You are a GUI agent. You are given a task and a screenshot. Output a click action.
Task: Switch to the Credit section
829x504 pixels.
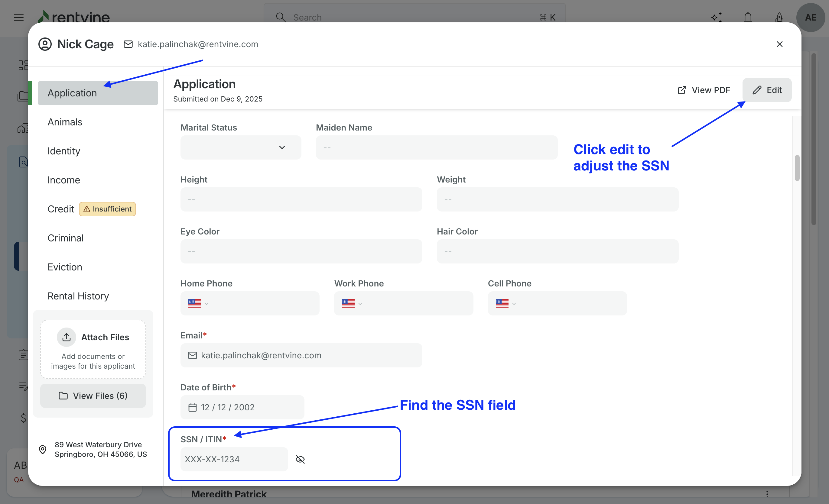60,209
